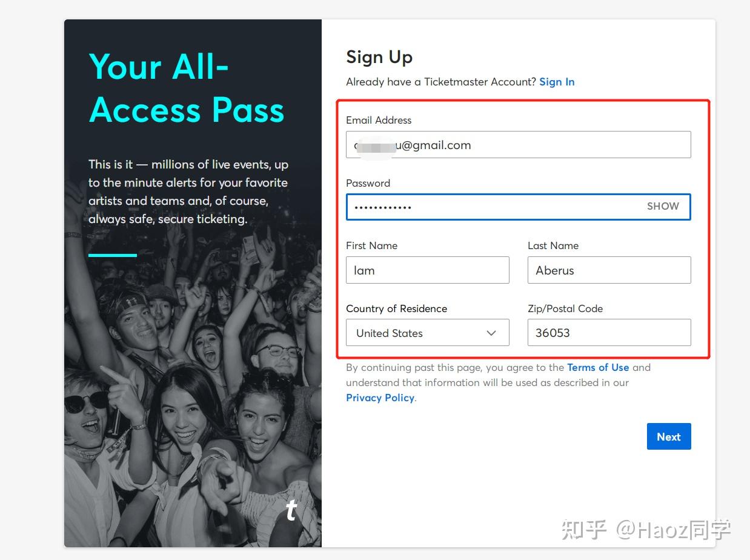Open the Privacy Policy link
The width and height of the screenshot is (750, 560).
tap(380, 398)
